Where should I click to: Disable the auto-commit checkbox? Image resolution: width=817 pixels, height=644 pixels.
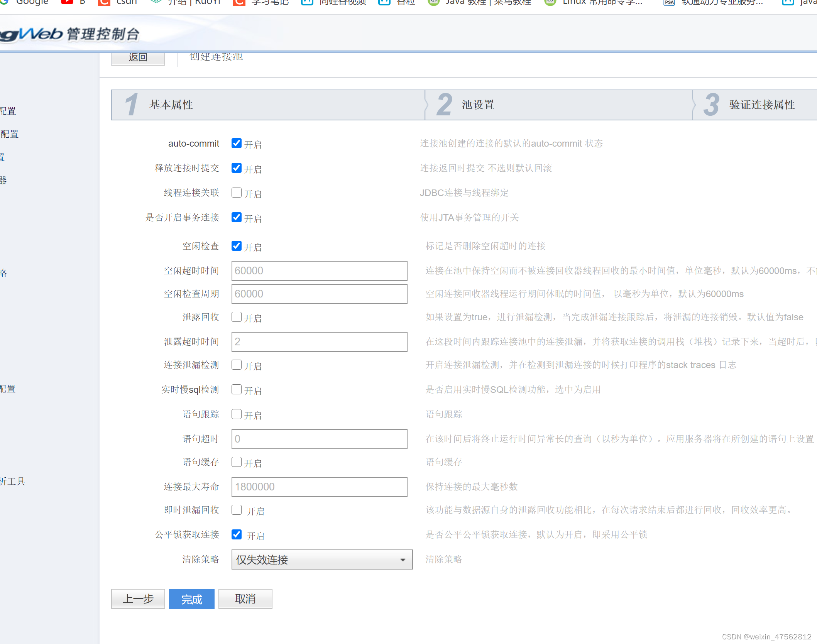click(x=237, y=144)
